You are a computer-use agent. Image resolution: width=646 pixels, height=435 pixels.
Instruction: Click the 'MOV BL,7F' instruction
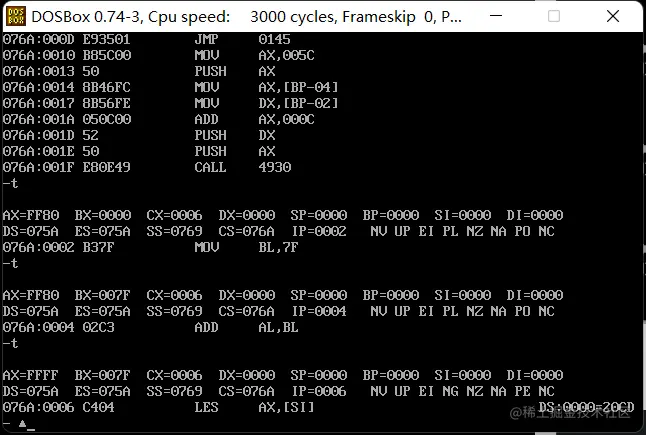pyautogui.click(x=246, y=247)
